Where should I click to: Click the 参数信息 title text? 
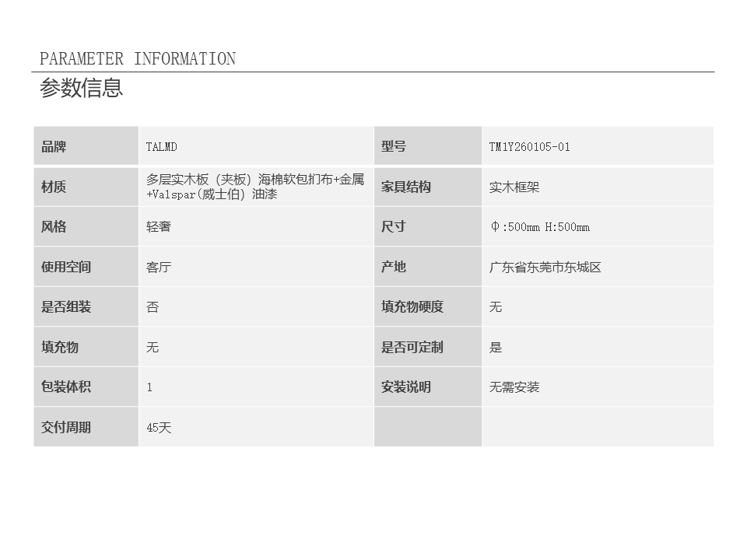pyautogui.click(x=82, y=88)
